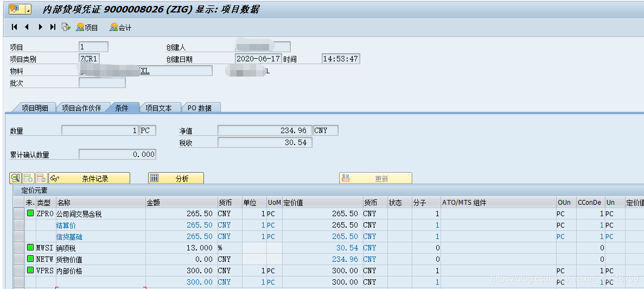The image size is (644, 289).
Task: Click the green status icon for ZPR0
Action: 30,213
